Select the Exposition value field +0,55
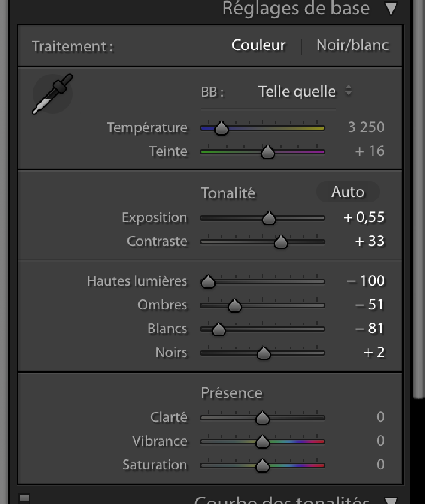The image size is (425, 504). (x=364, y=217)
